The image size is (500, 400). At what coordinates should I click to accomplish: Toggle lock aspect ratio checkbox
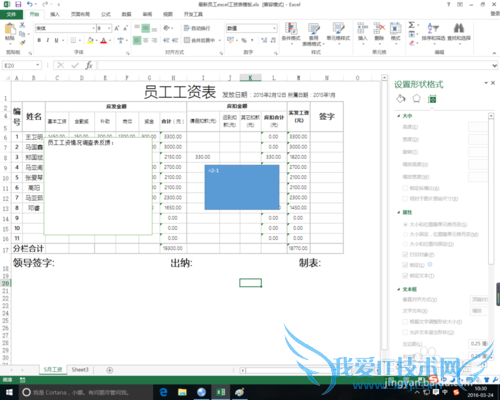pos(405,188)
